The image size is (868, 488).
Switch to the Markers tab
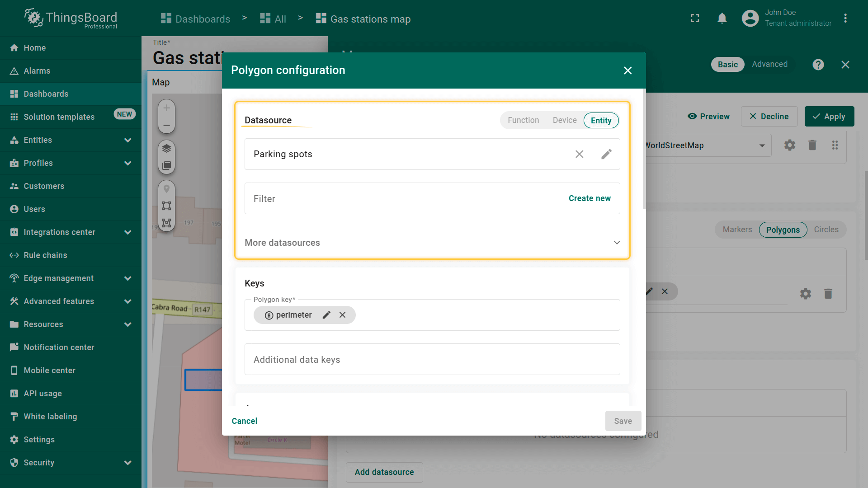pyautogui.click(x=737, y=230)
